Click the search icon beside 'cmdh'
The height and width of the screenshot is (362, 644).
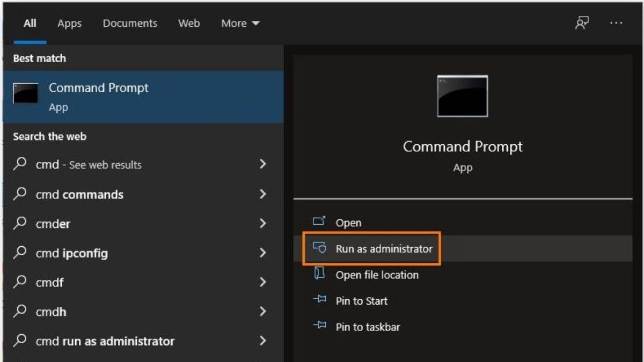[x=20, y=311]
